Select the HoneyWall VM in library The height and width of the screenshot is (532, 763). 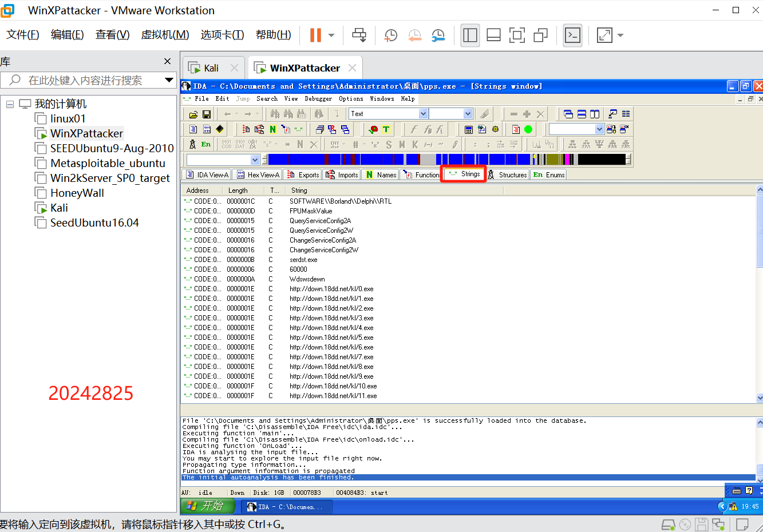(x=77, y=193)
